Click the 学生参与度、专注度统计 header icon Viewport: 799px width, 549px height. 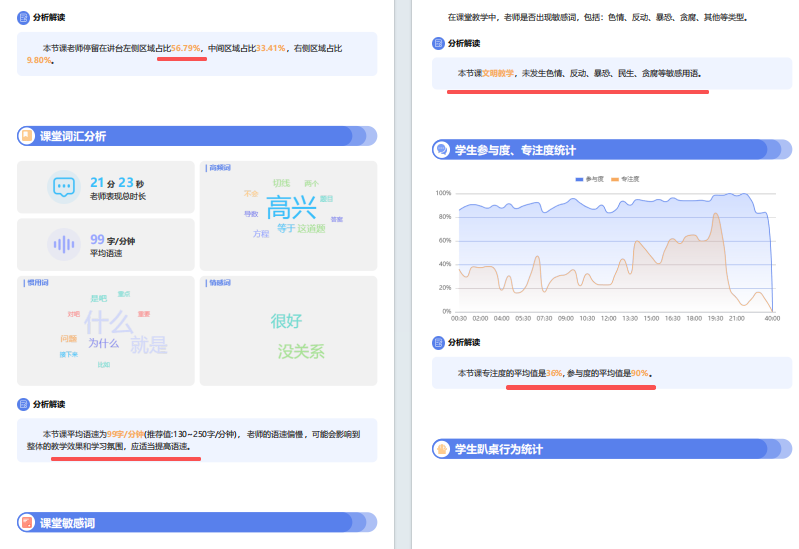tap(441, 150)
